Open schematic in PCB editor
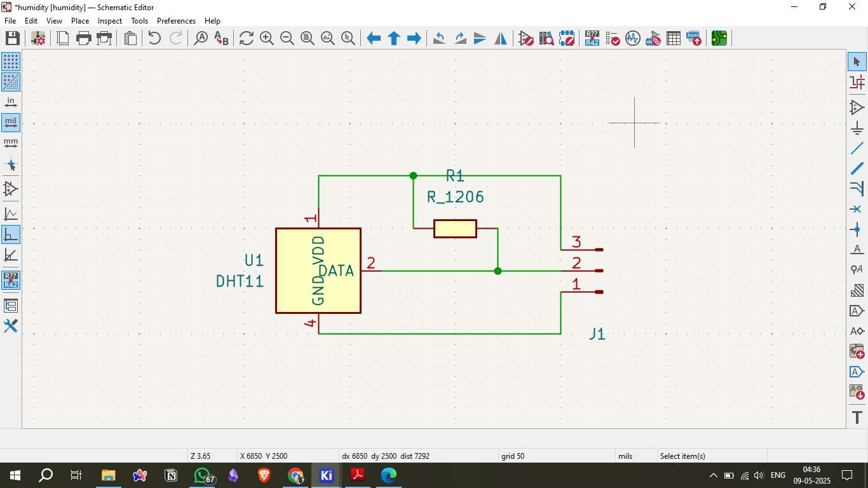868x488 pixels. pos(719,38)
